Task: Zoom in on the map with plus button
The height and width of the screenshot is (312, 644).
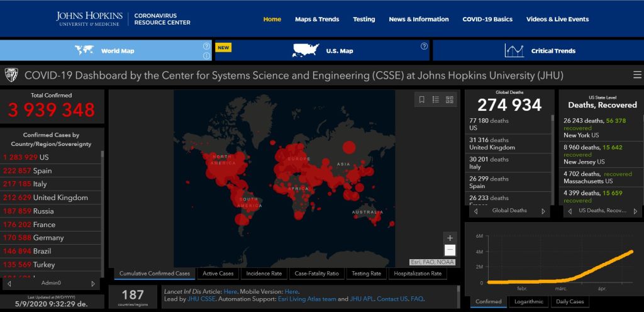Action: tap(450, 238)
